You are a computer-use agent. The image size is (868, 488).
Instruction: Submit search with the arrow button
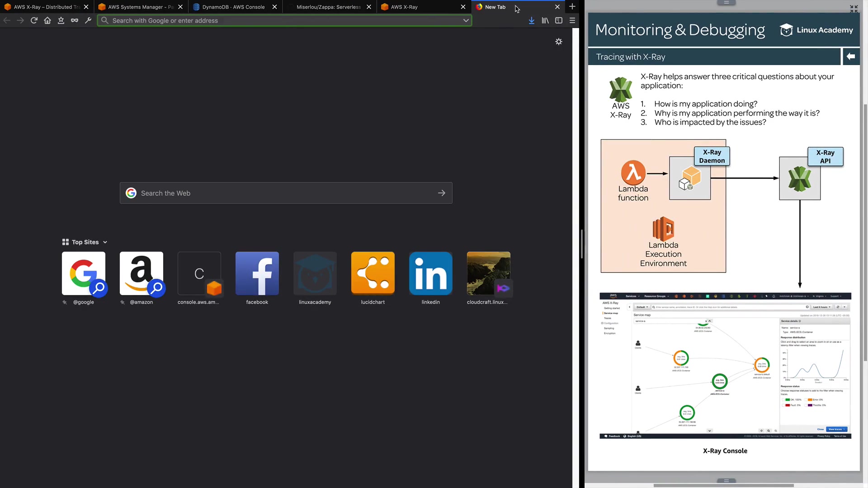pyautogui.click(x=442, y=193)
